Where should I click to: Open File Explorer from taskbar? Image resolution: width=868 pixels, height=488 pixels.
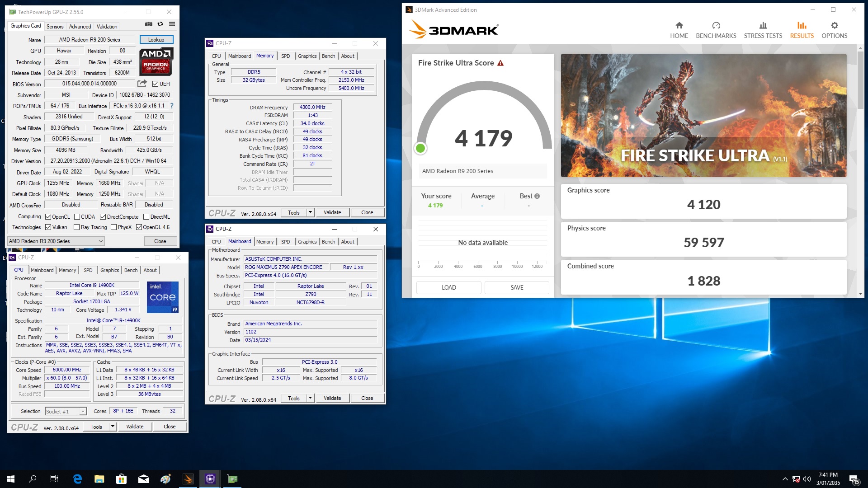pos(99,479)
